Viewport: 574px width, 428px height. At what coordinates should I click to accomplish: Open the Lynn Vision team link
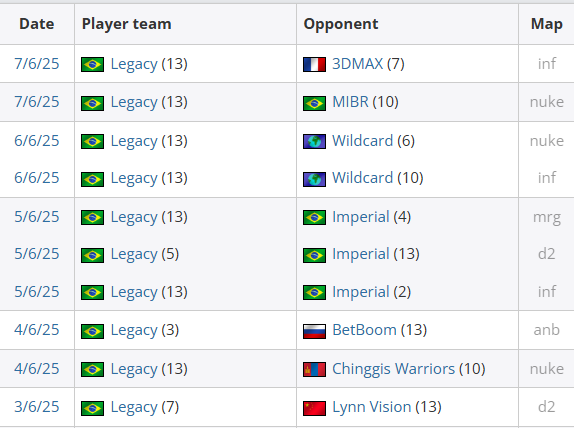coord(371,407)
